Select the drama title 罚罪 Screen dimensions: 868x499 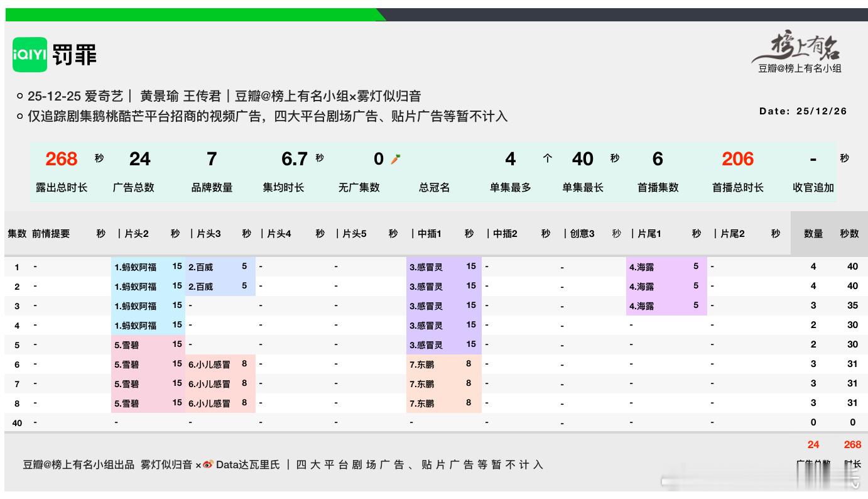tap(75, 55)
